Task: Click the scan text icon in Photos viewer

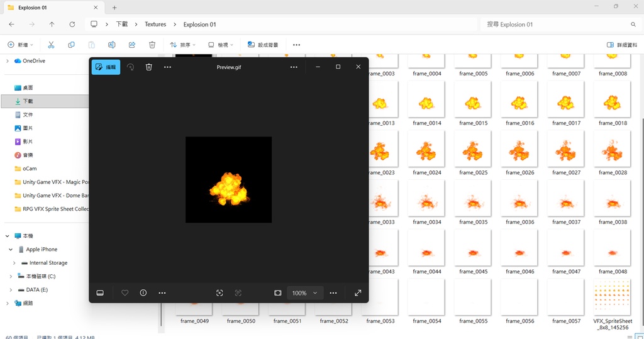Action: [x=238, y=293]
